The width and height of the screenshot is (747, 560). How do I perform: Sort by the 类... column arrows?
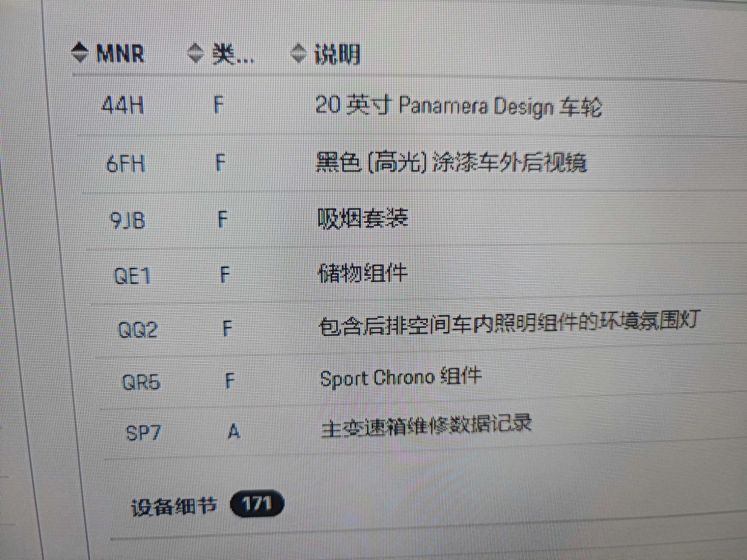pyautogui.click(x=196, y=54)
